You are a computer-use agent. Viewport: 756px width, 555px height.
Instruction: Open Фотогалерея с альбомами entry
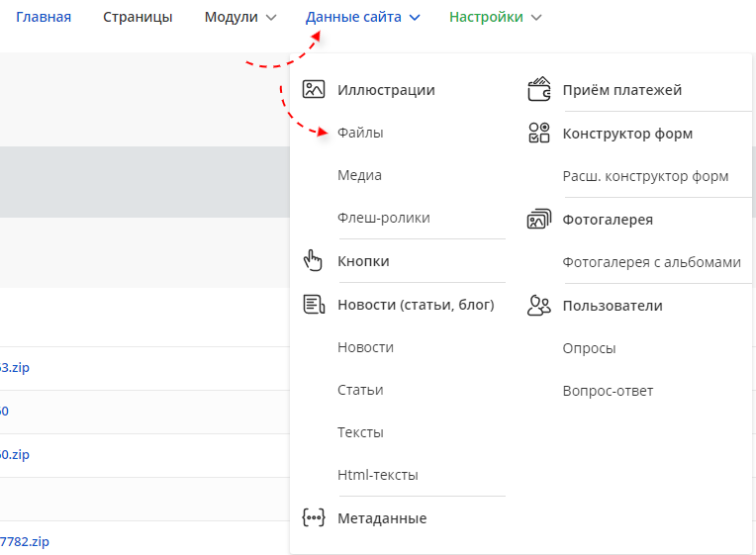(x=651, y=262)
